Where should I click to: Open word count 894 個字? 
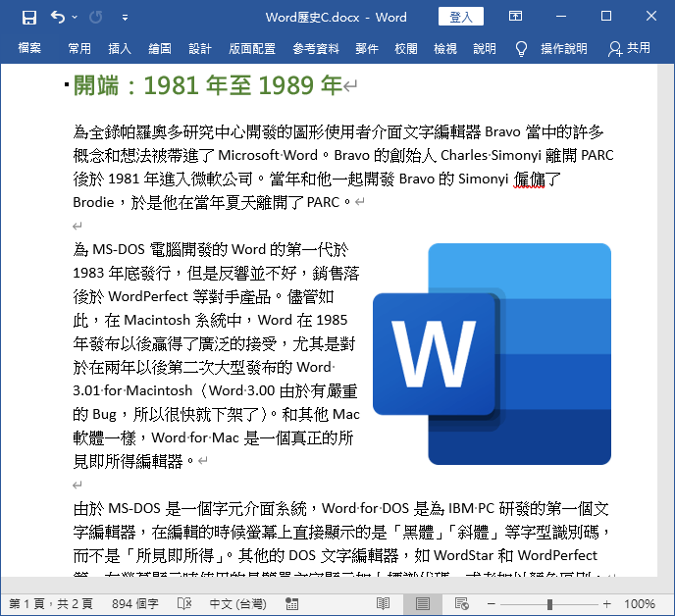tap(135, 604)
